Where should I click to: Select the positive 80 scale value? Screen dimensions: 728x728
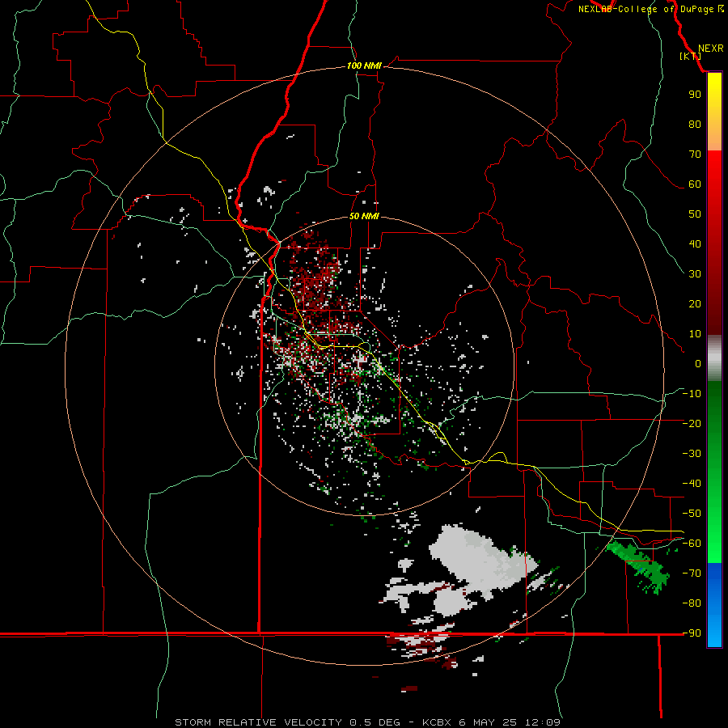pyautogui.click(x=695, y=125)
